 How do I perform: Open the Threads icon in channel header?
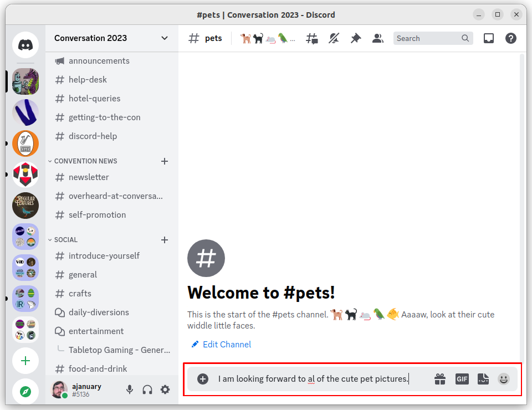[312, 38]
